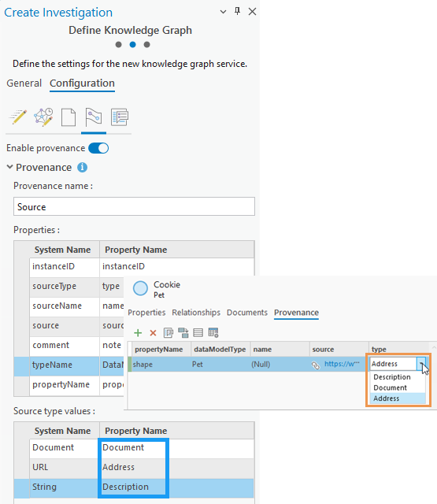Collapse the Provenance section chevron
The image size is (437, 504).
10,167
